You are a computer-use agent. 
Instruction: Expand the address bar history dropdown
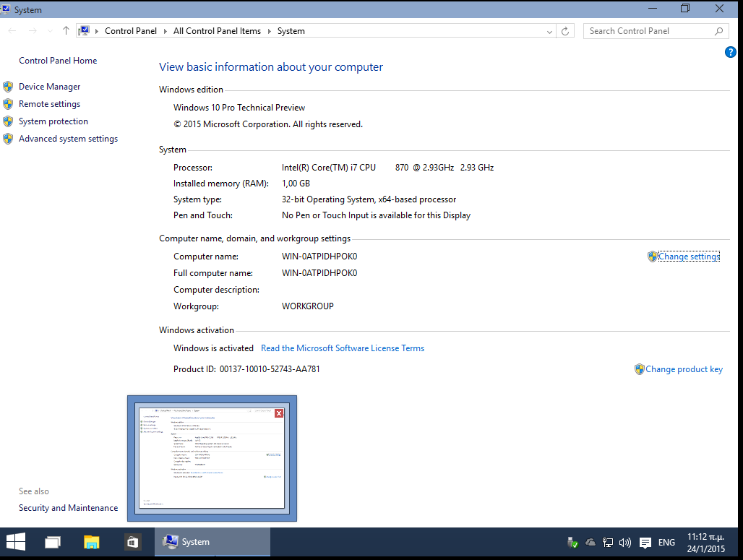pyautogui.click(x=549, y=31)
